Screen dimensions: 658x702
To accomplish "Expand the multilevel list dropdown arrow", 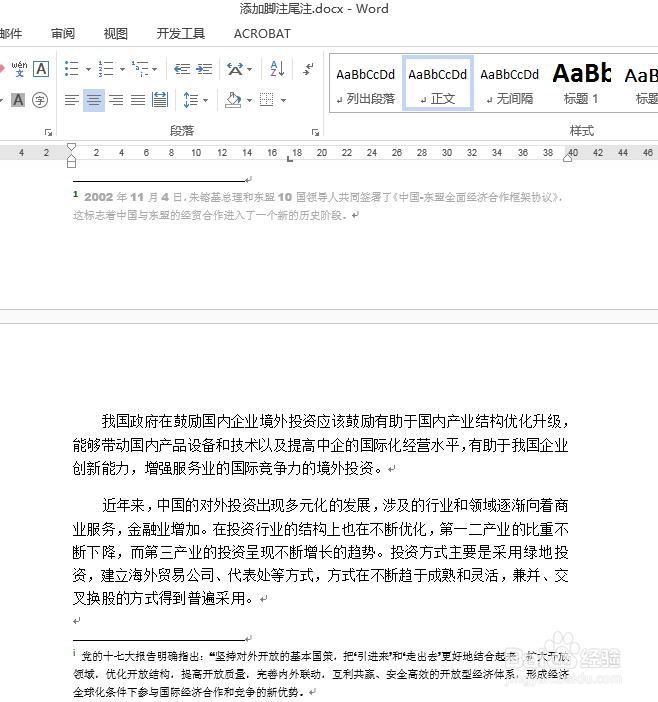I will coord(154,69).
